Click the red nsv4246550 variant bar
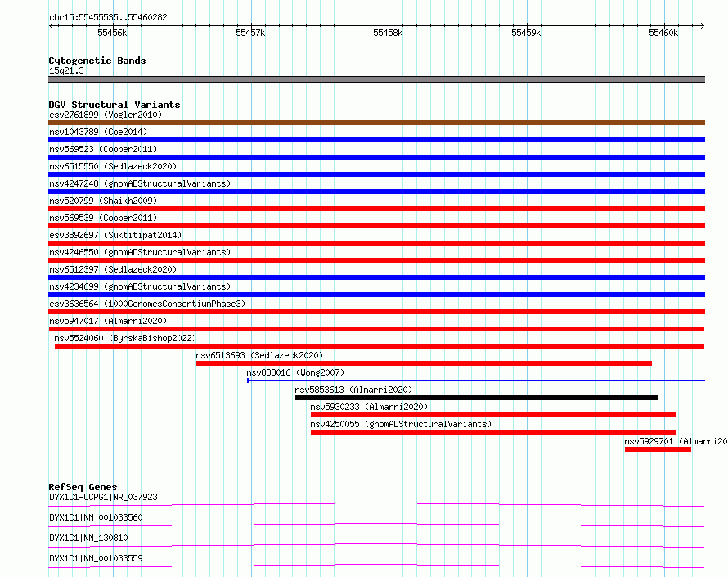 (376, 260)
